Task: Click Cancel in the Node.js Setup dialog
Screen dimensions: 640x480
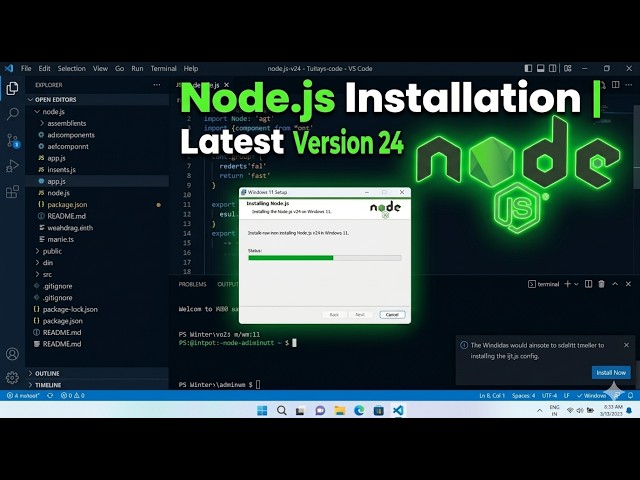Action: click(392, 314)
